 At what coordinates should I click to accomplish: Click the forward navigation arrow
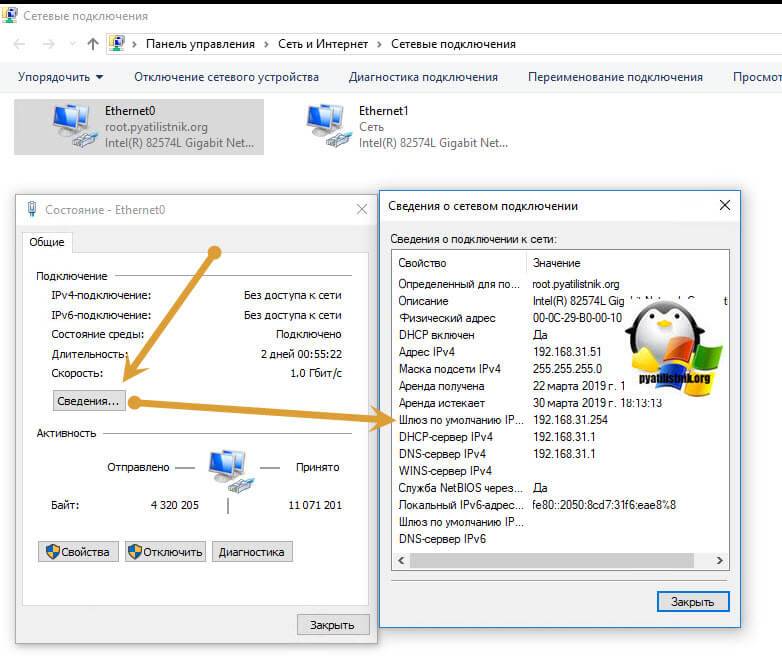(x=48, y=44)
